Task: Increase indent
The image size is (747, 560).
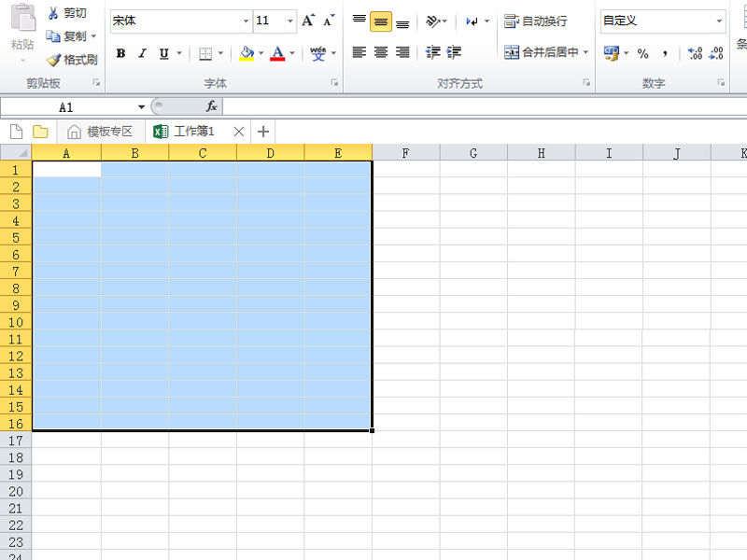Action: pos(454,52)
